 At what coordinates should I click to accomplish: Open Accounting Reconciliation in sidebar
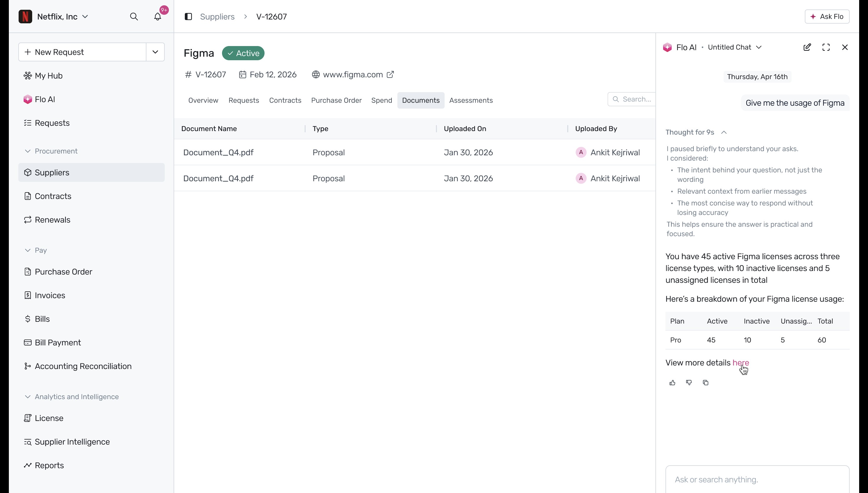[x=92, y=366]
